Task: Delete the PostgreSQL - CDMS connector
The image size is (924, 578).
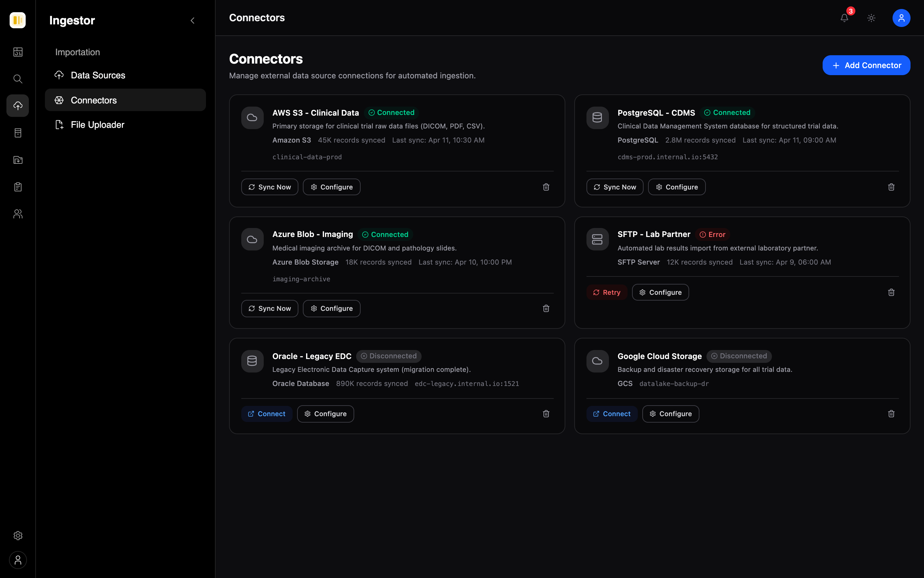Action: pos(891,187)
